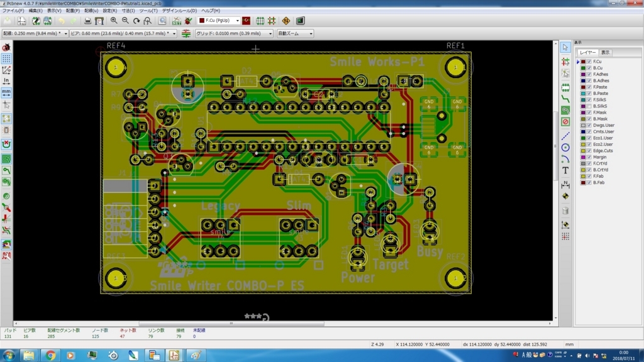Screen dimensions: 644x362
Task: Open page settings toolbar icon
Action: click(x=21, y=21)
